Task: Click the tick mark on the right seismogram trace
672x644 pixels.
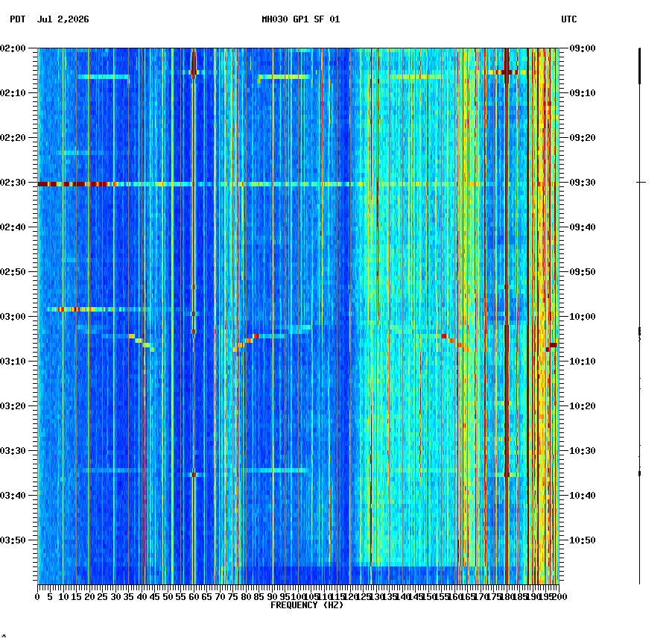Action: 641,182
